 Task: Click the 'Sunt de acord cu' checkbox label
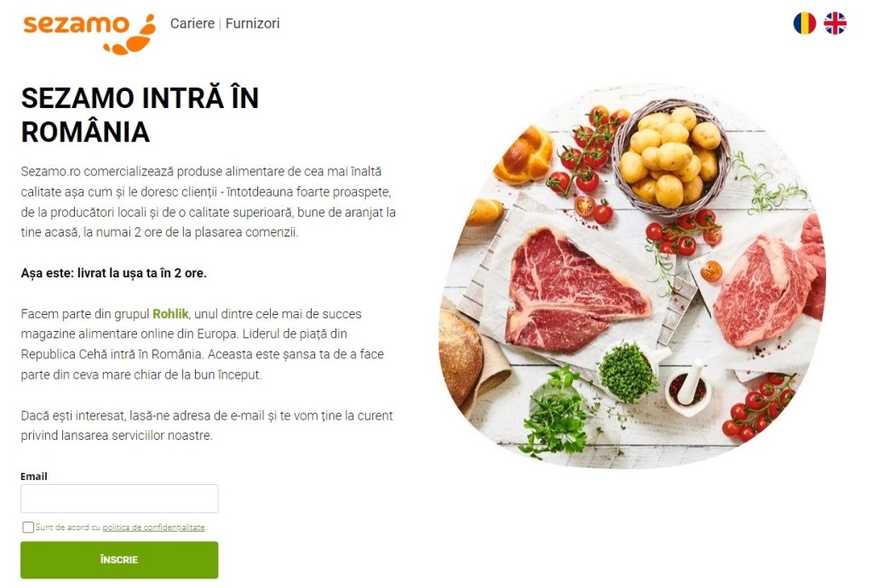[68, 527]
